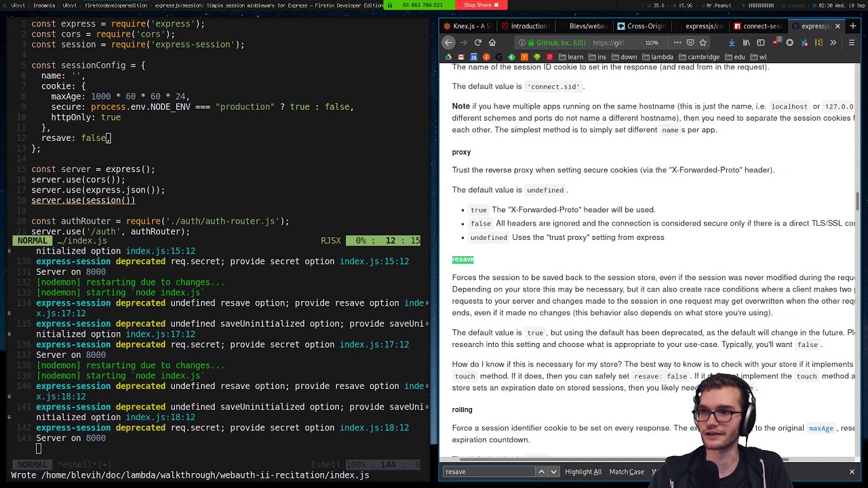The height and width of the screenshot is (488, 868).
Task: Show more toolbar items overflow chevron
Action: pos(833,43)
